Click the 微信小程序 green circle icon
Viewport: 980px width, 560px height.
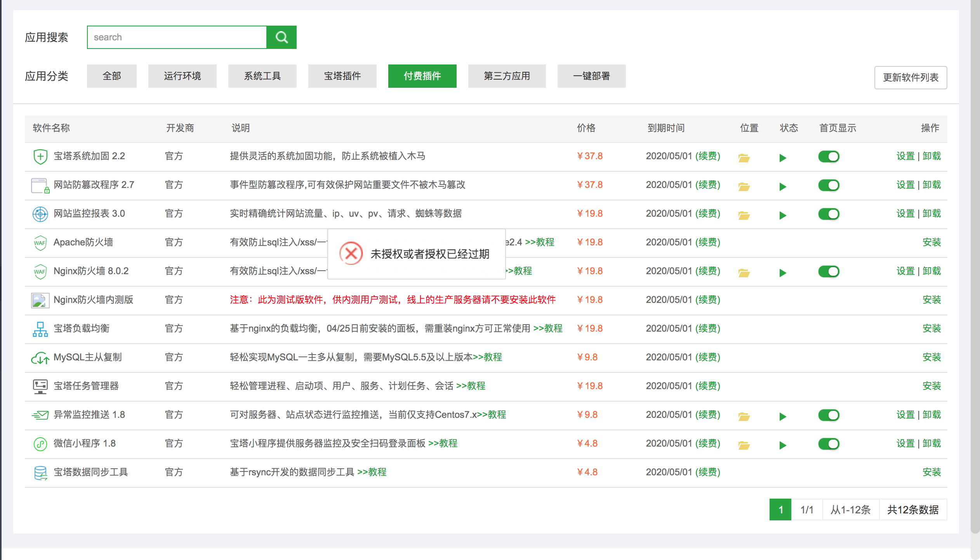40,444
